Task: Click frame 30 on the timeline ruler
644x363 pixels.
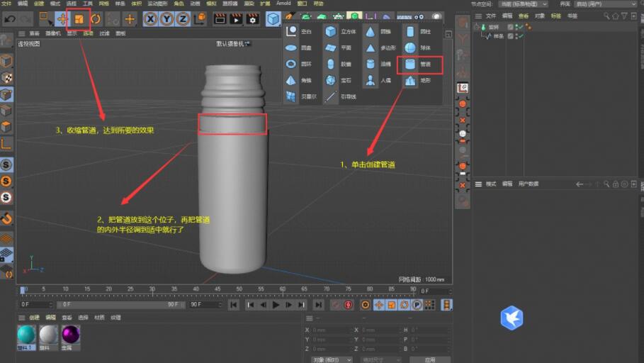Action: [152, 290]
